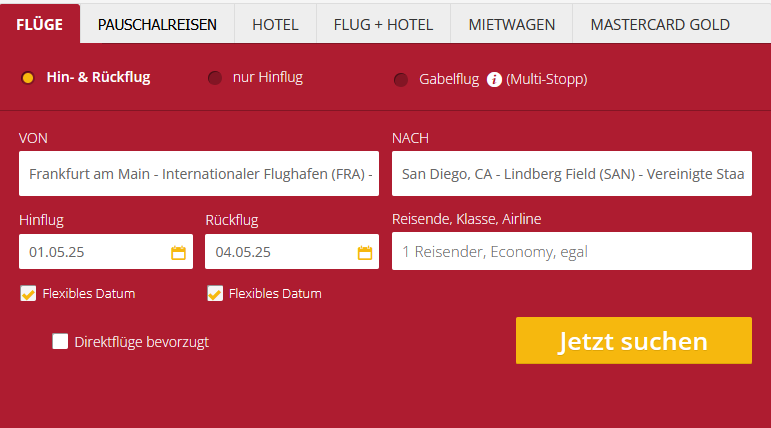Screen dimensions: 771x428
Task: Switch to the Pauschalreisen tab
Action: point(157,24)
